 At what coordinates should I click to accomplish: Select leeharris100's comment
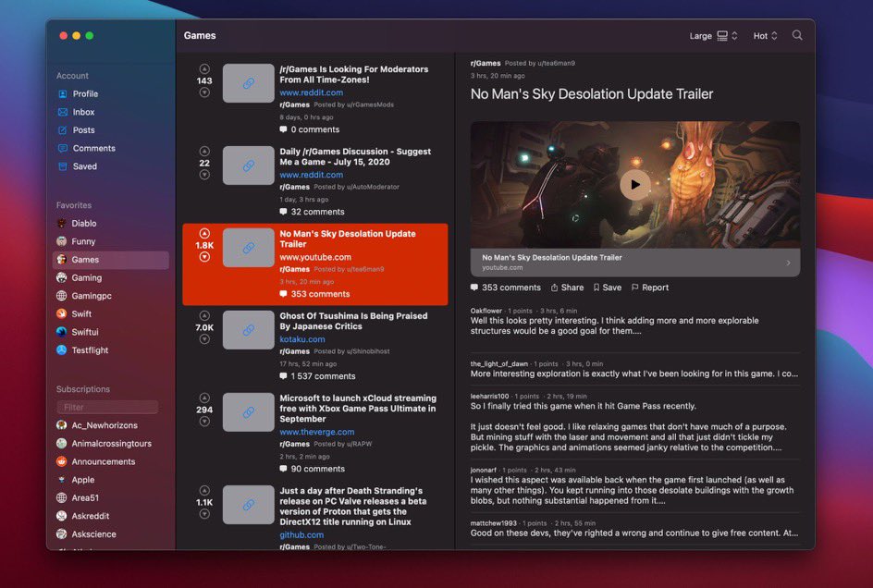click(x=634, y=423)
